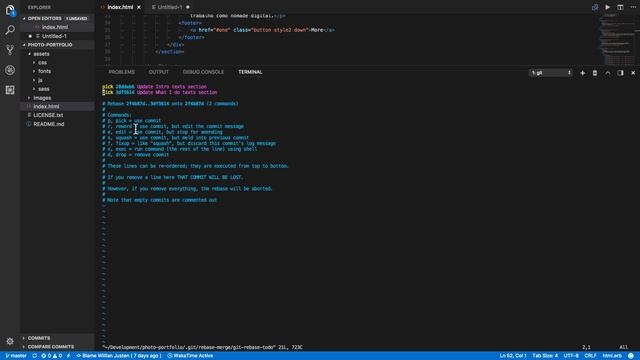Click the sync changes icon in status bar
The height and width of the screenshot is (360, 640).
click(35, 356)
